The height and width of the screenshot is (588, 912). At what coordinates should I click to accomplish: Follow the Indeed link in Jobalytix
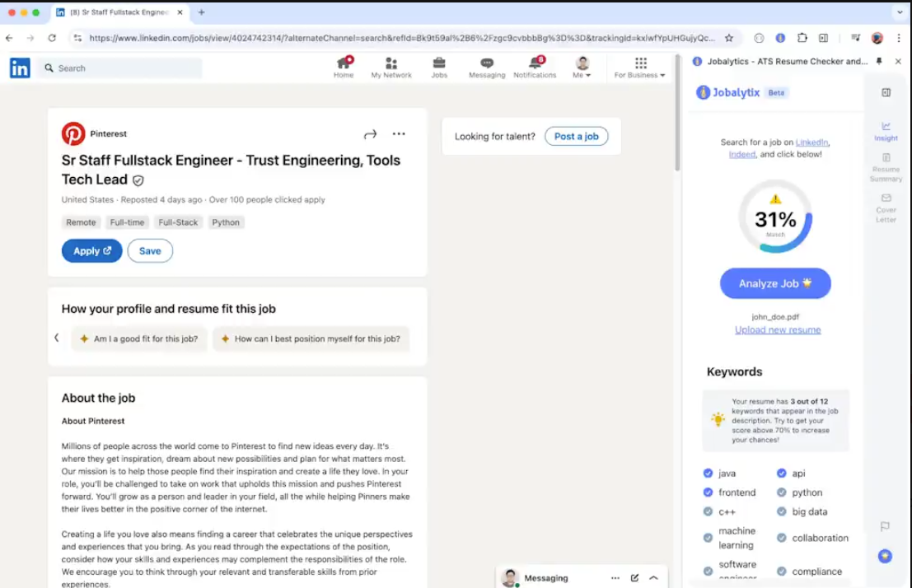coord(742,154)
